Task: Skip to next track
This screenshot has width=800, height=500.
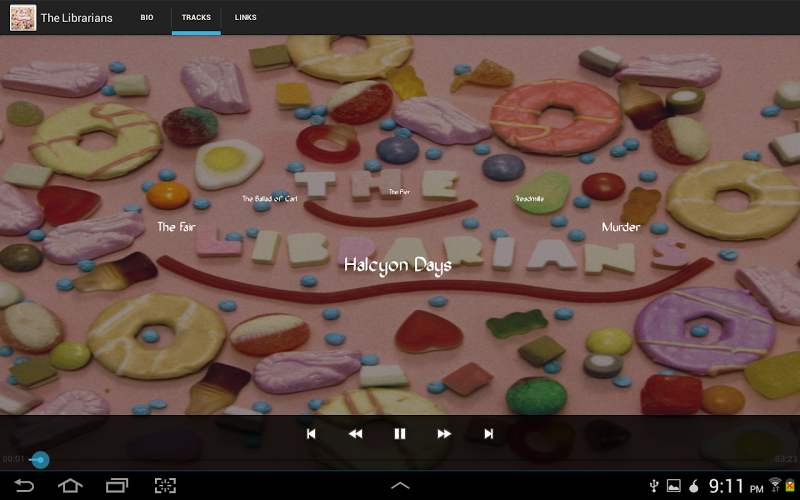Action: point(488,434)
